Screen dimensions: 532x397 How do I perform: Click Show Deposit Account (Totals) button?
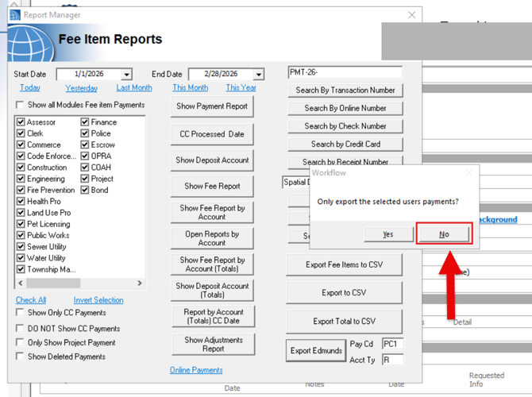click(x=212, y=291)
